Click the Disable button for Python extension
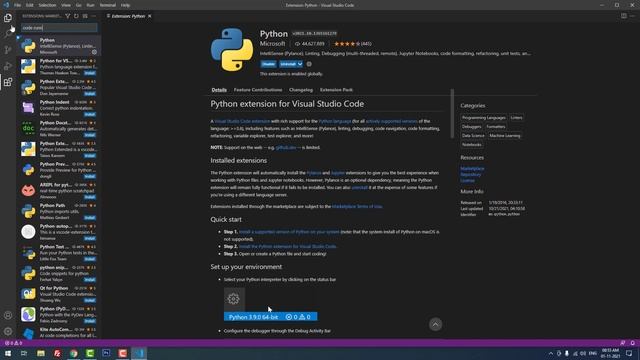The image size is (640, 360). pyautogui.click(x=268, y=64)
